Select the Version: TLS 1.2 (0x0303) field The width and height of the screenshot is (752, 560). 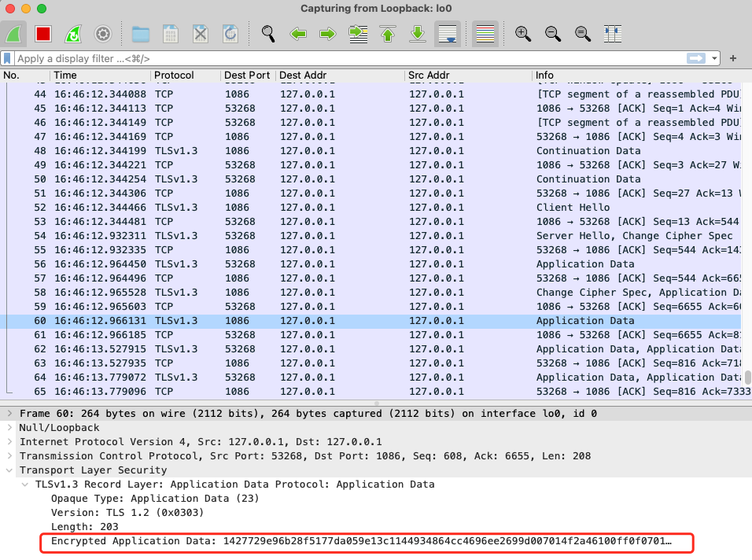(x=127, y=513)
